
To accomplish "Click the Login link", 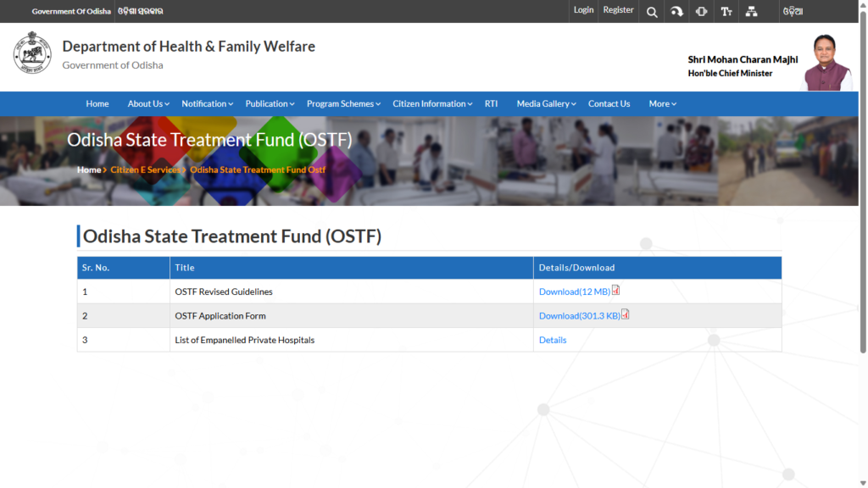I will pyautogui.click(x=583, y=10).
